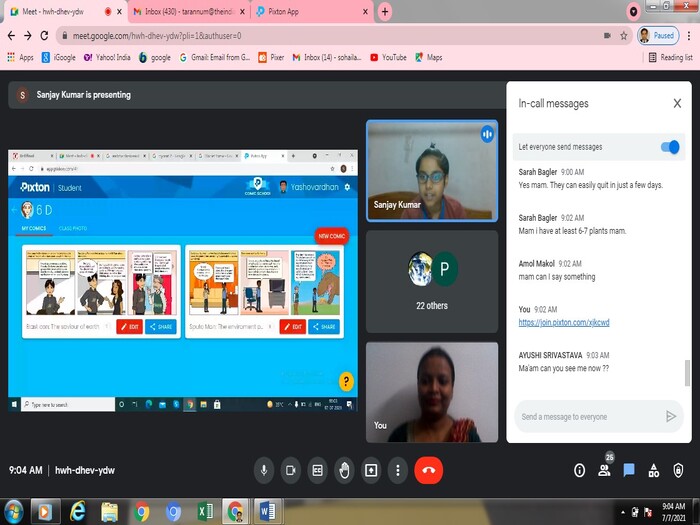700x525 pixels.
Task: Turn off camera in Meet controls
Action: point(291,470)
